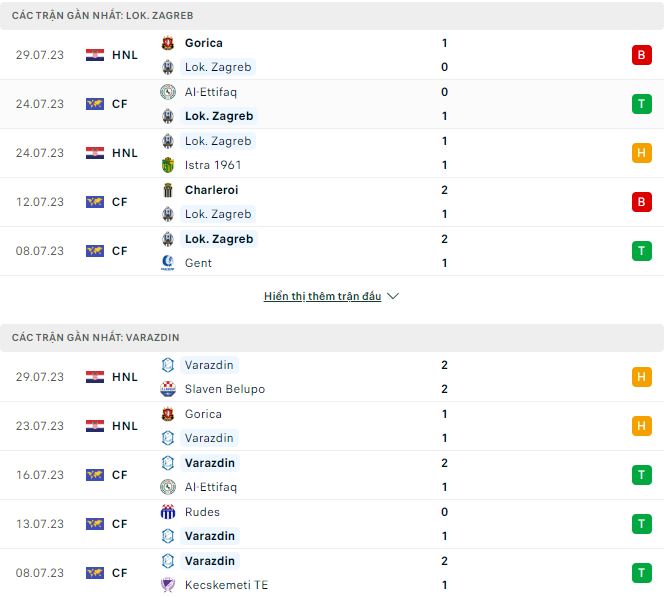Click orange H badge for Varazdin vs Slaven Belupo

click(641, 377)
